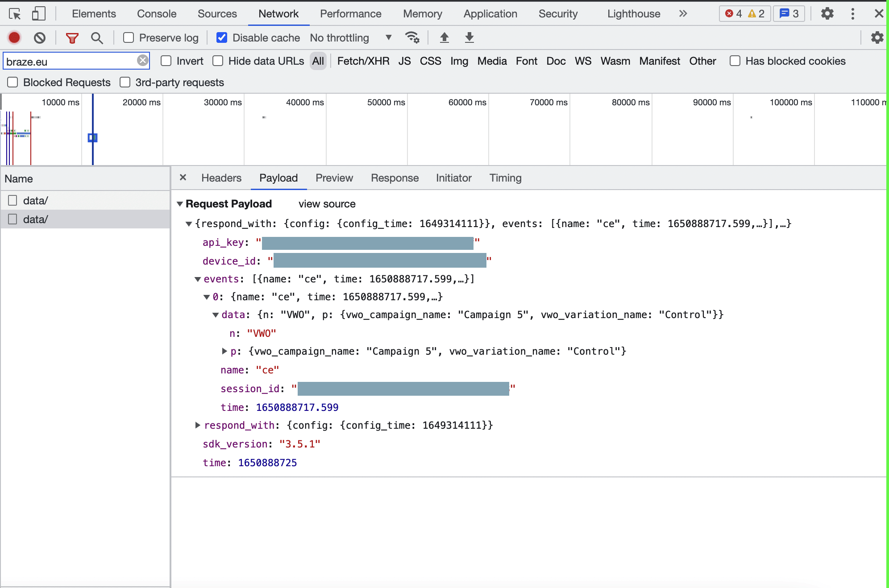Collapse the data object node
This screenshot has height=588, width=889.
tap(216, 315)
